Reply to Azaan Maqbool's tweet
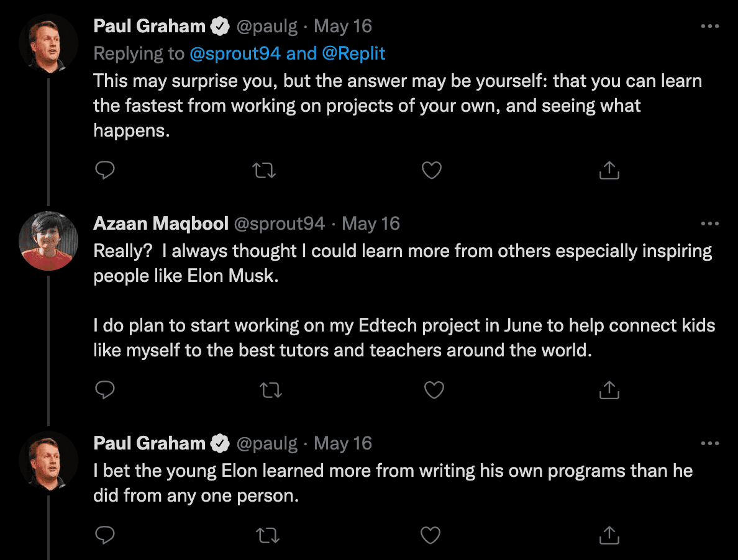Image resolution: width=738 pixels, height=560 pixels. 105,389
